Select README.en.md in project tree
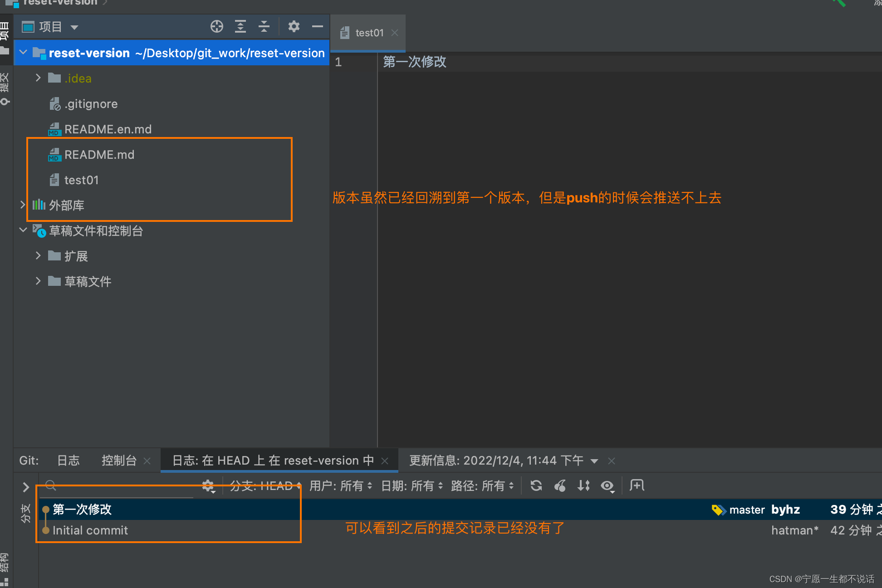882x588 pixels. 108,129
